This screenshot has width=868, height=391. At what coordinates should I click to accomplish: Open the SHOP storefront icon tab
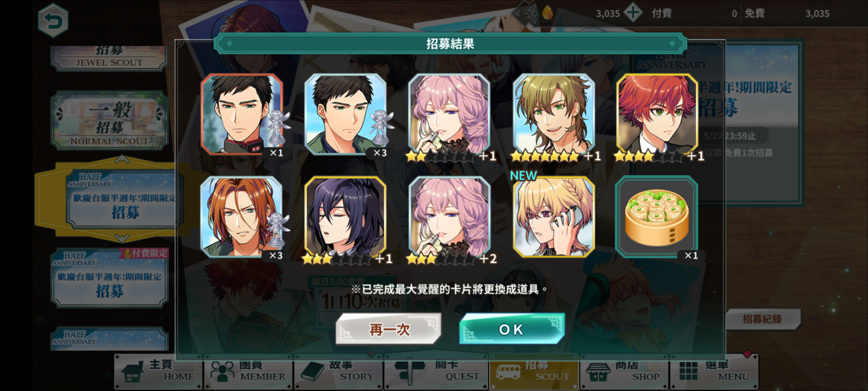click(624, 371)
